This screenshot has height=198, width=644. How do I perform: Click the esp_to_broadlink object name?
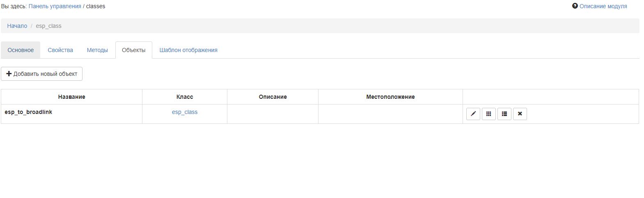(28, 112)
